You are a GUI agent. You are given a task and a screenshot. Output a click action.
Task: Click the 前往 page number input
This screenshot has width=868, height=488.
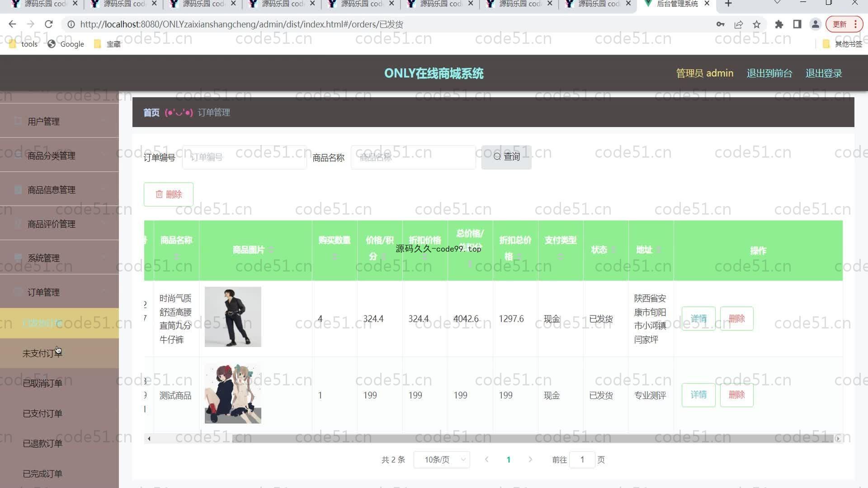[582, 460]
